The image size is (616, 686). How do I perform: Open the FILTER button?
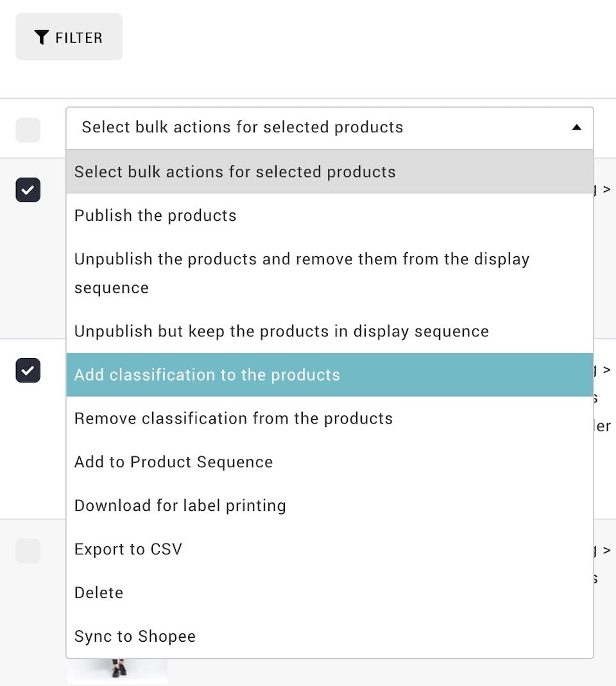69,37
